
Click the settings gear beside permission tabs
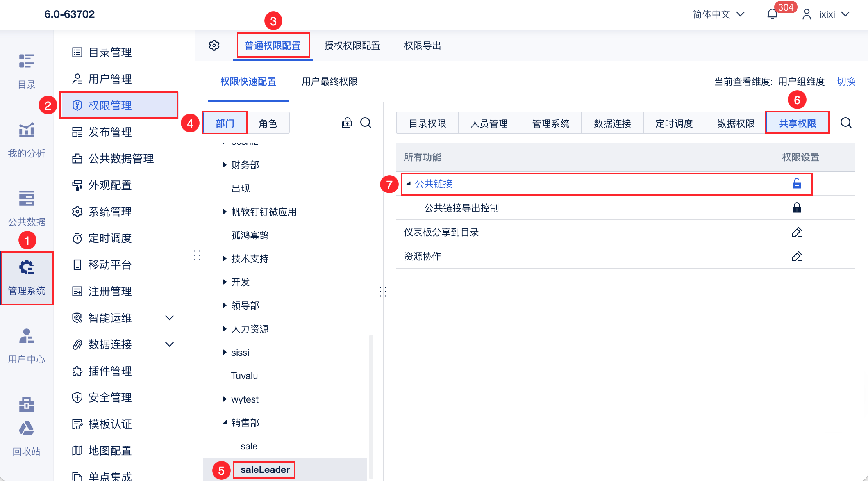(214, 45)
